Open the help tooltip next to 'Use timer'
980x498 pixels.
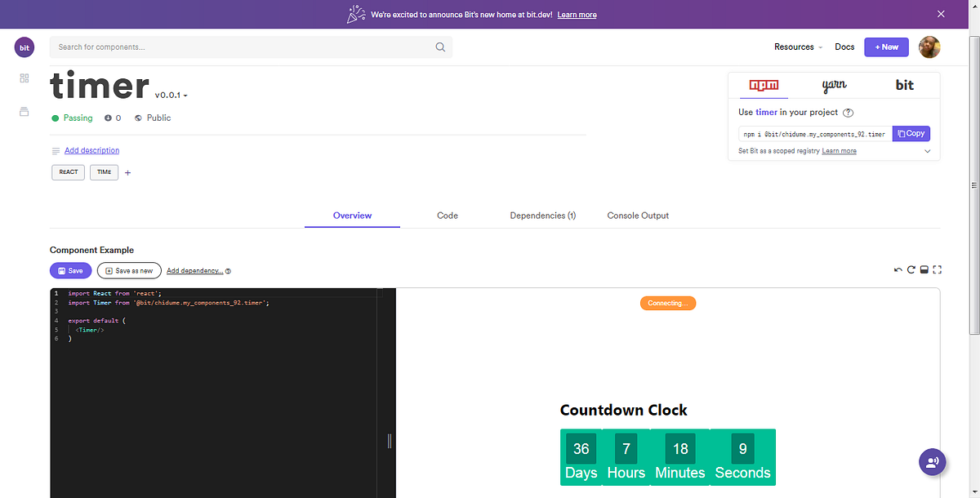pyautogui.click(x=848, y=113)
